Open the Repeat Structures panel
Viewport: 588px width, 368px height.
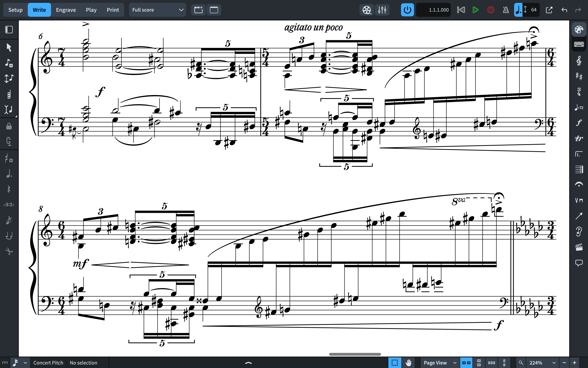tap(579, 154)
